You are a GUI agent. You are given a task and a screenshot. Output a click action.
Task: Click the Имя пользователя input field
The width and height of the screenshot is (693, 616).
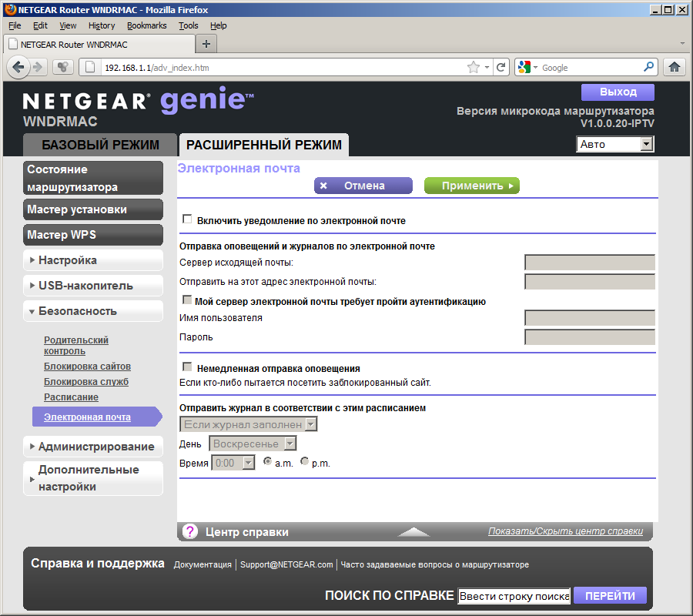click(590, 318)
